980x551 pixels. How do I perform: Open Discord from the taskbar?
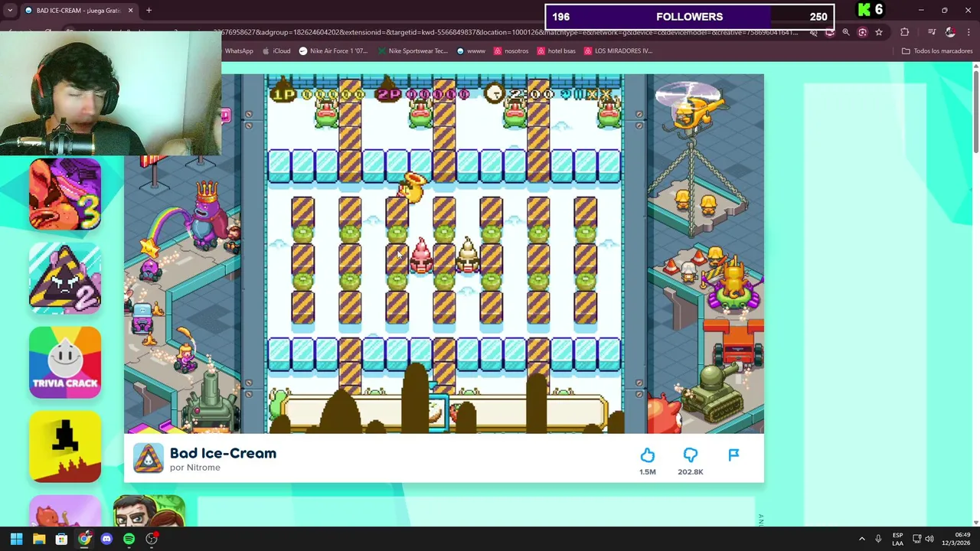(106, 539)
